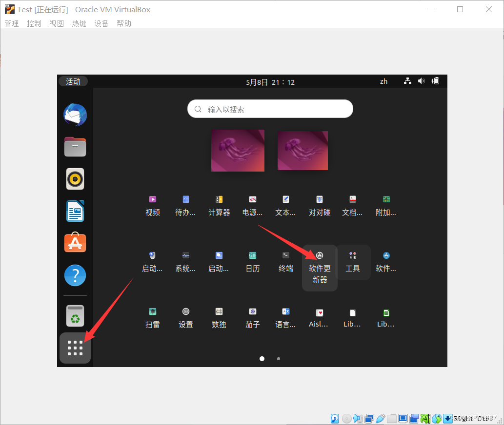Select the second workspace thumbnail
The image size is (504, 425).
(x=303, y=151)
